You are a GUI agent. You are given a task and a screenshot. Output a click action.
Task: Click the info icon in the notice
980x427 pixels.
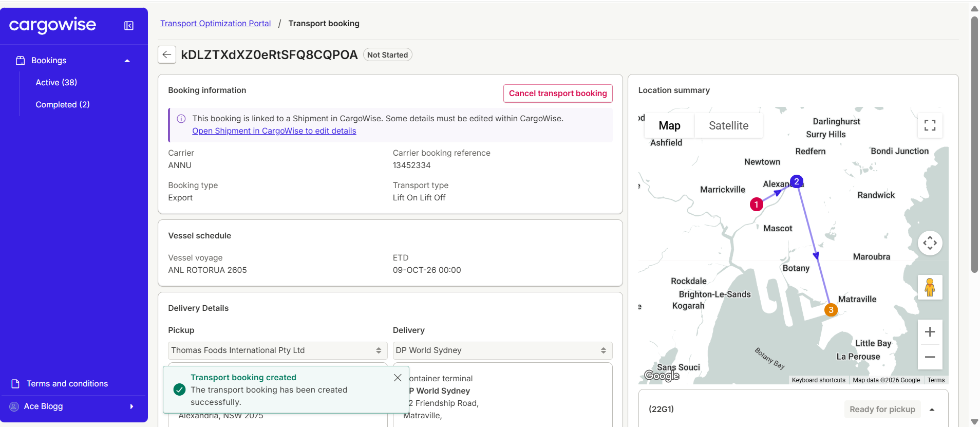(x=181, y=119)
